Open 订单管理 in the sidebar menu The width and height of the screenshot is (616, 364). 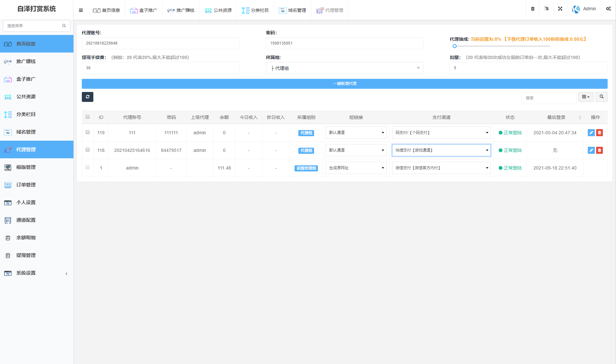coord(26,185)
